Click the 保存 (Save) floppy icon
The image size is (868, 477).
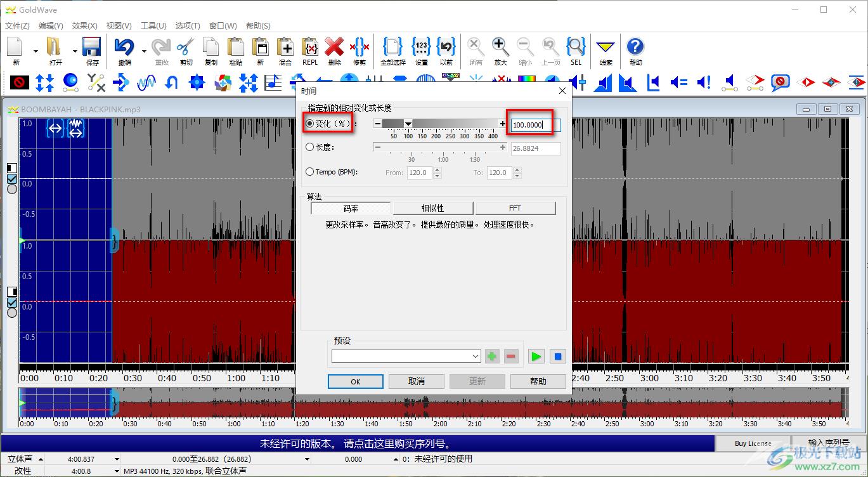tap(93, 47)
